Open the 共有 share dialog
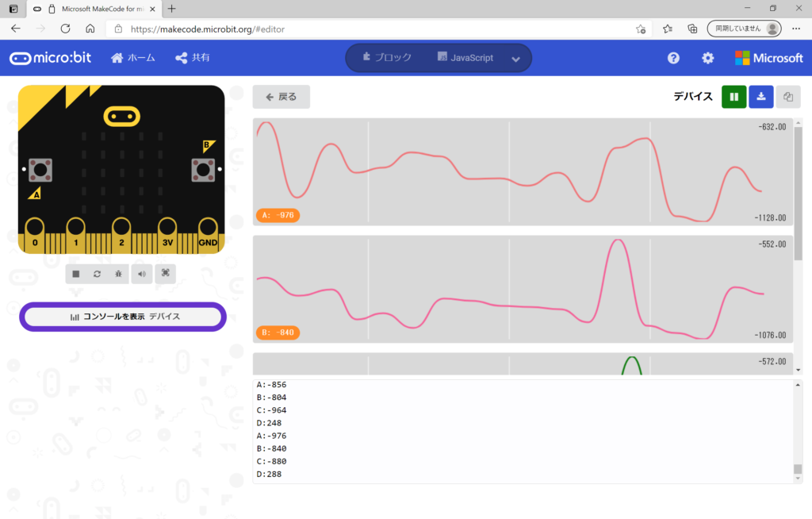Screen dimensions: 812x519 pos(193,58)
